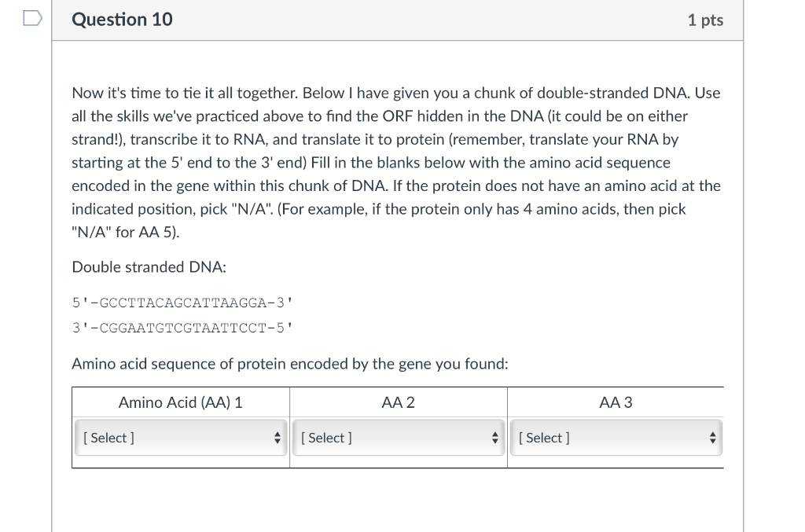The image size is (805, 532).
Task: Open the Amino Acid (AA) 1 dropdown
Action: tap(181, 438)
